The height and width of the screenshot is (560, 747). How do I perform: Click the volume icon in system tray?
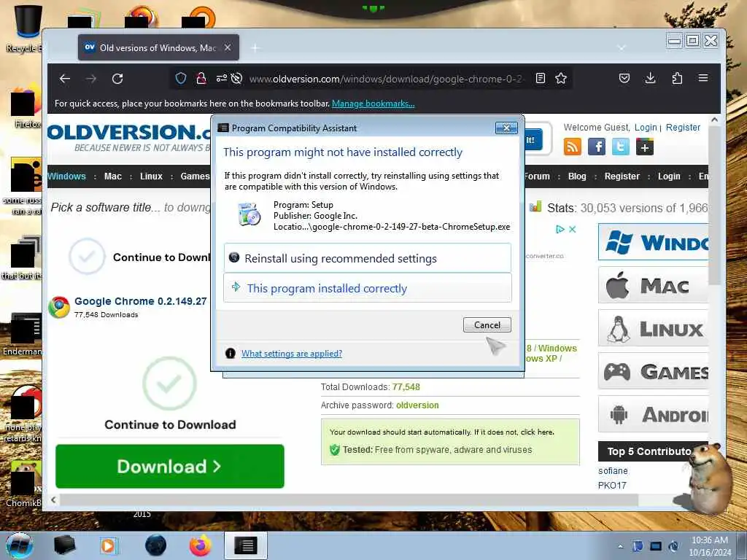(673, 546)
